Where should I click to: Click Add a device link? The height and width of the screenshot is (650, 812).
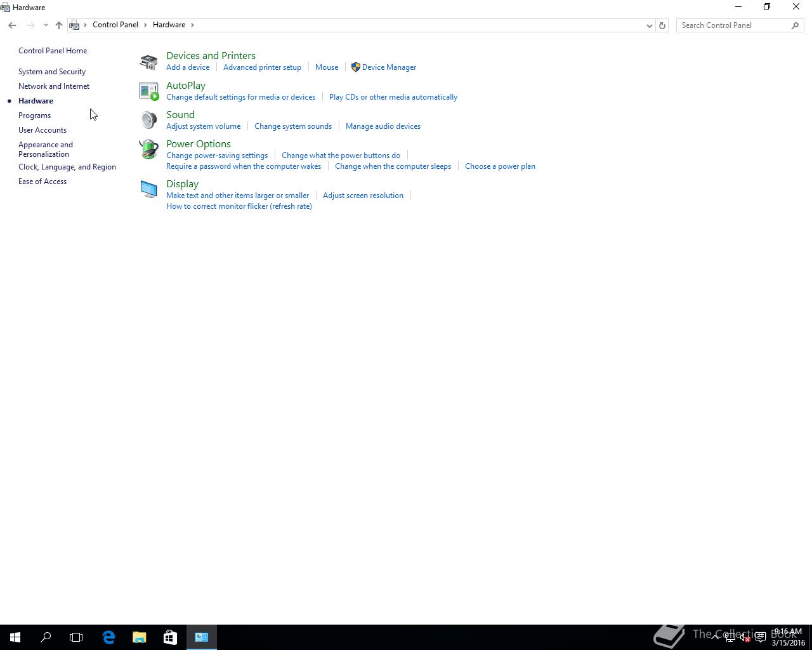coord(188,67)
